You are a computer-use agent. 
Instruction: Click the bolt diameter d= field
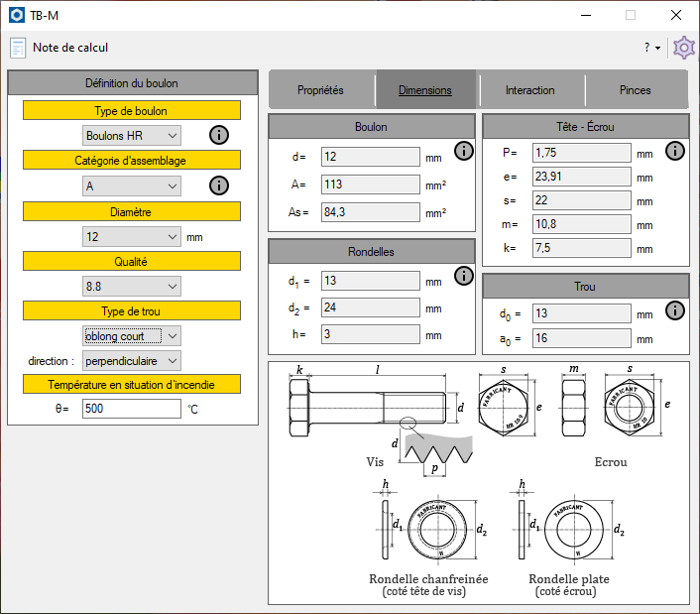[x=370, y=157]
